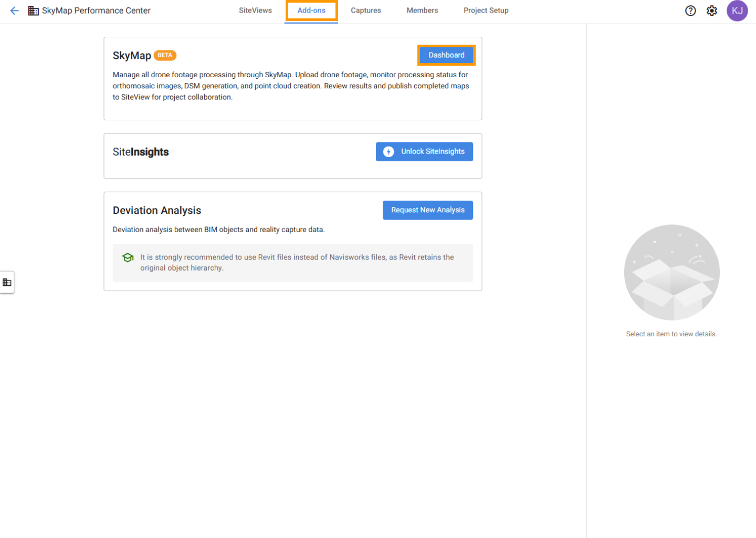Click the 'Select an item to view details' text
The width and height of the screenshot is (756, 538).
pyautogui.click(x=671, y=334)
